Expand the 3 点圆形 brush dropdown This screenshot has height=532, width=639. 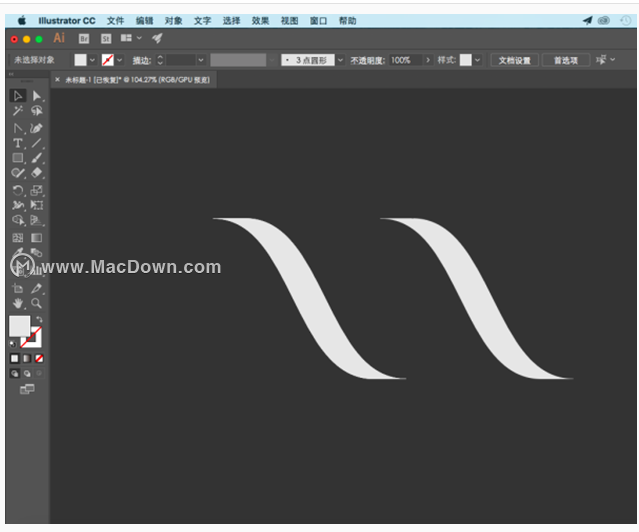(340, 60)
